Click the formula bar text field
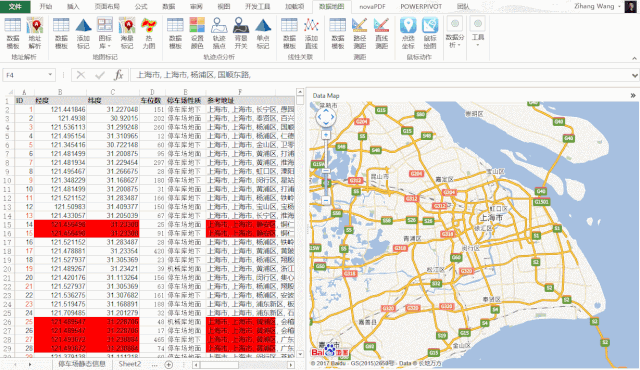Image resolution: width=640 pixels, height=370 pixels. tap(380, 75)
